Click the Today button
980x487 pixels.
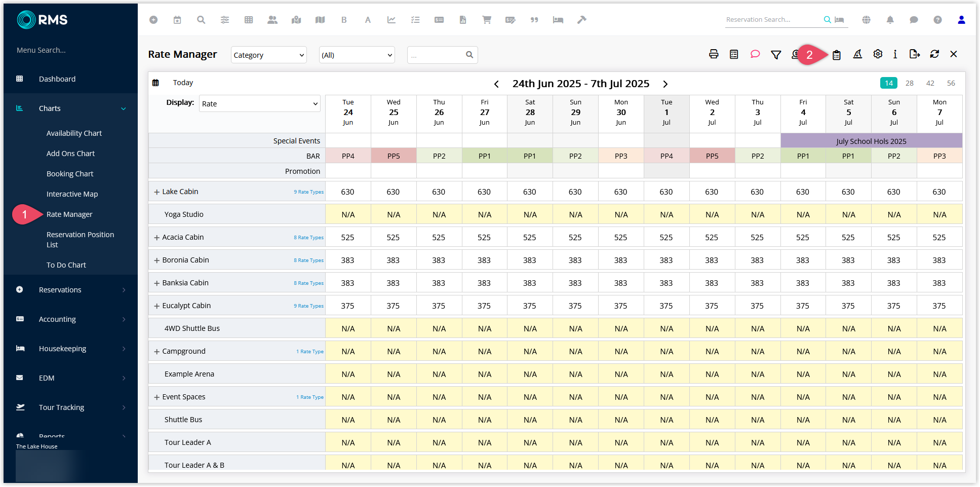pos(183,83)
